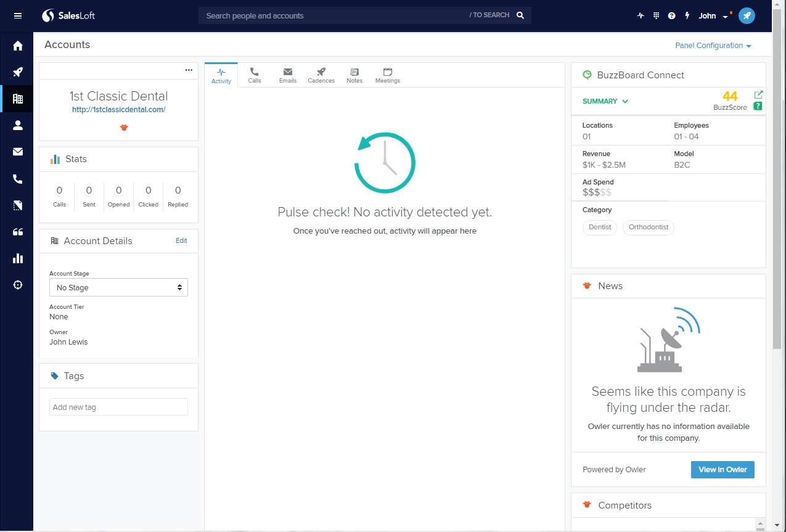Open People section in sidebar
Screen dimensions: 786x532
click(18, 126)
